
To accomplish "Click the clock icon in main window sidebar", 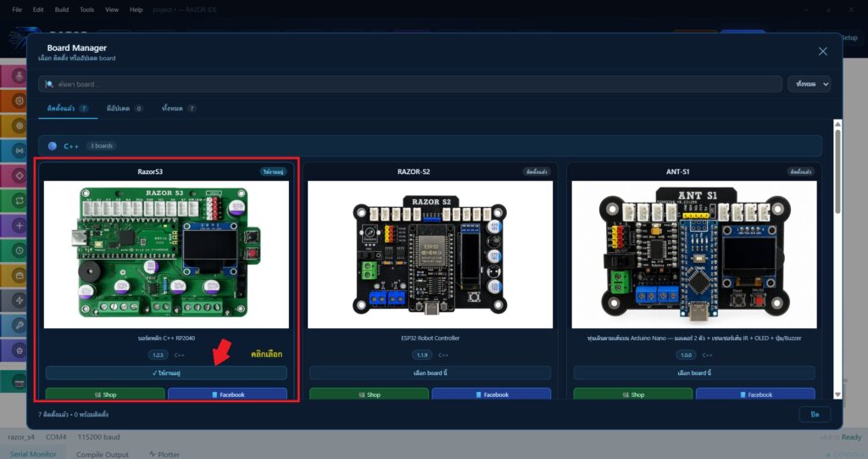I will [19, 250].
